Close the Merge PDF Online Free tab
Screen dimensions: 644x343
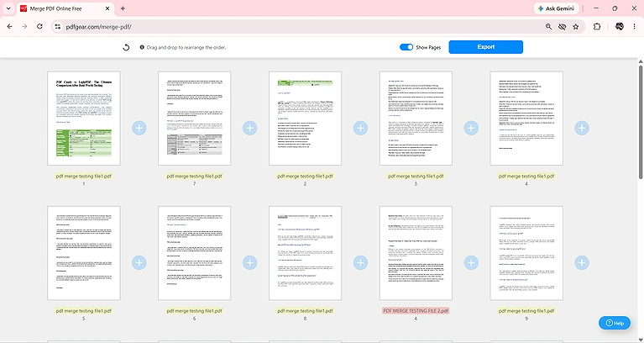point(107,8)
